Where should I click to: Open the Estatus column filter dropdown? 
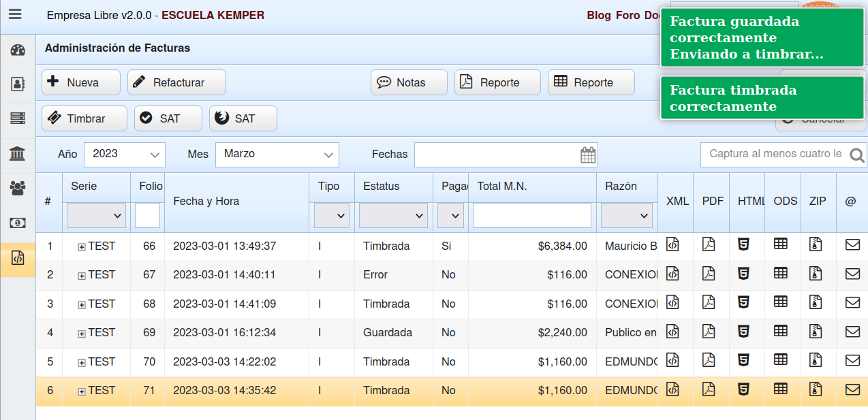[394, 216]
